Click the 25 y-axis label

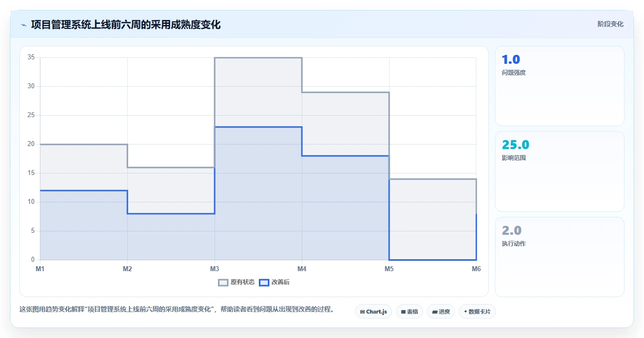click(31, 115)
